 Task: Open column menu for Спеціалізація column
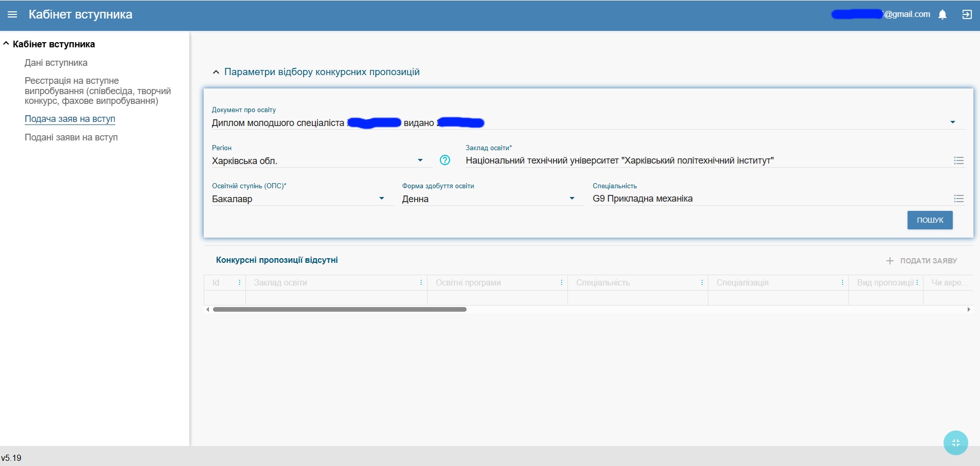(842, 282)
